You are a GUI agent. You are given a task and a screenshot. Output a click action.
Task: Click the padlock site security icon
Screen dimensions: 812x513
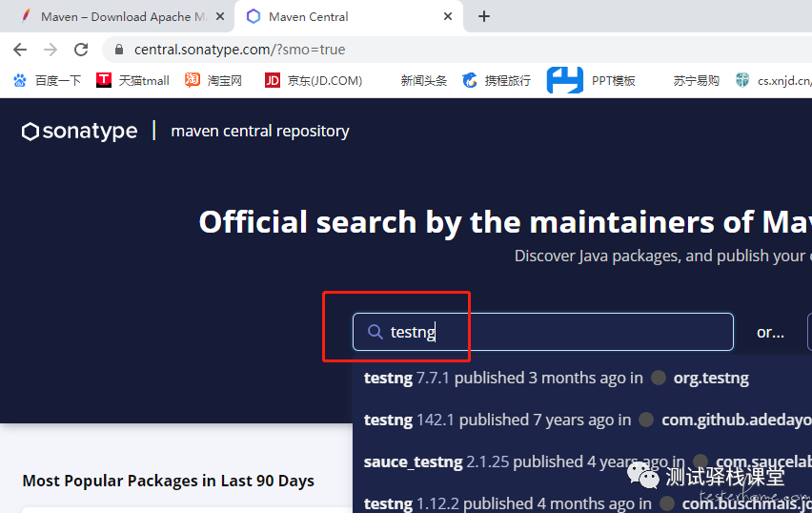pos(119,50)
